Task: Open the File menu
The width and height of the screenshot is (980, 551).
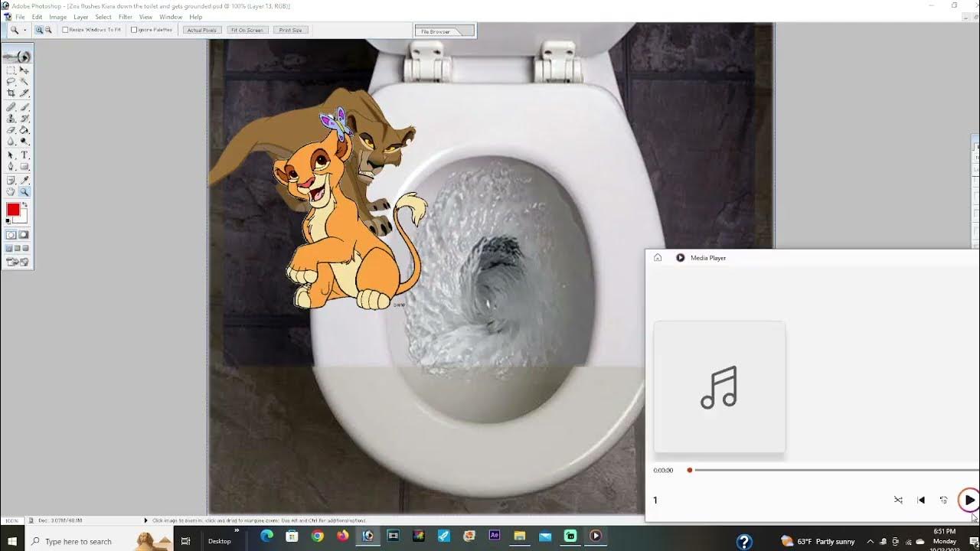Action: pos(20,17)
